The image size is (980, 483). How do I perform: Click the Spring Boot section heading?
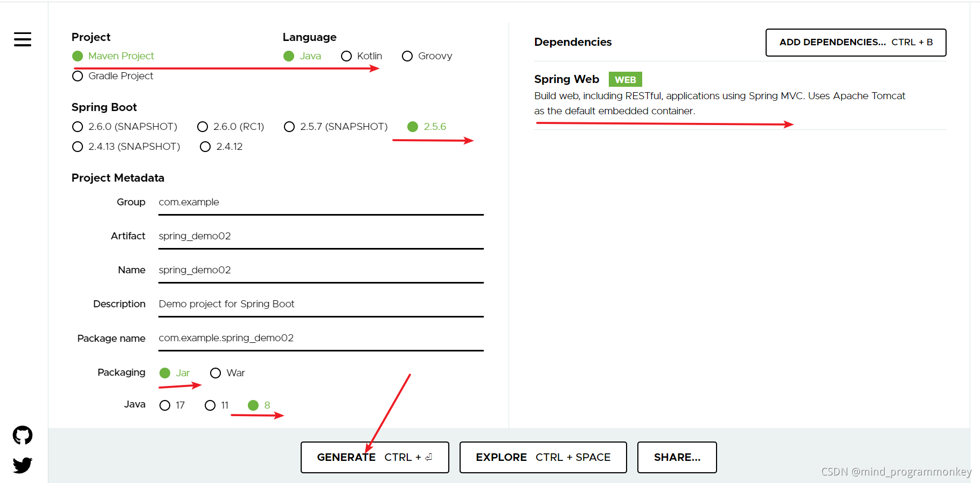coord(105,107)
